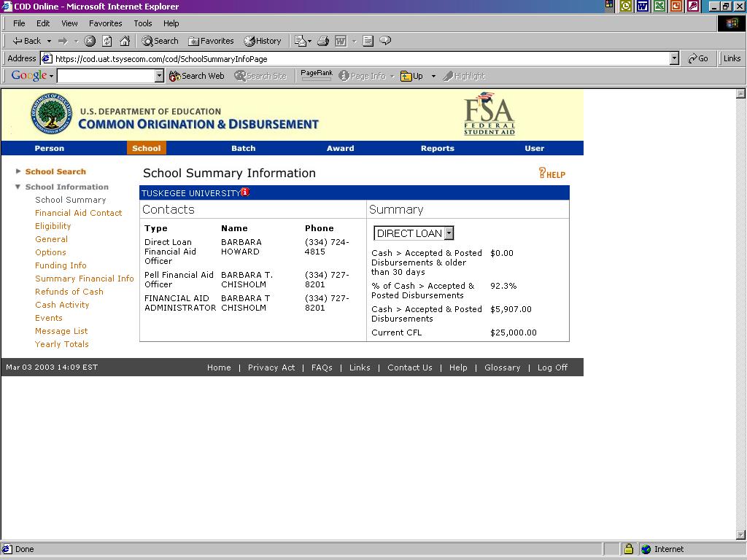Click the red info icon beside Tuskegee University
The image size is (747, 560).
[x=245, y=192]
